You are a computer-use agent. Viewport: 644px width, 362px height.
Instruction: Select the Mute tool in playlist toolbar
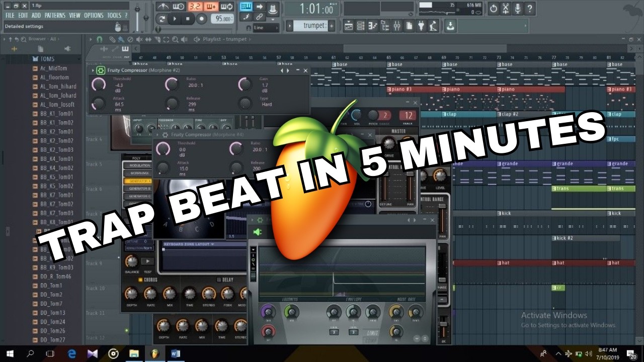coord(139,39)
